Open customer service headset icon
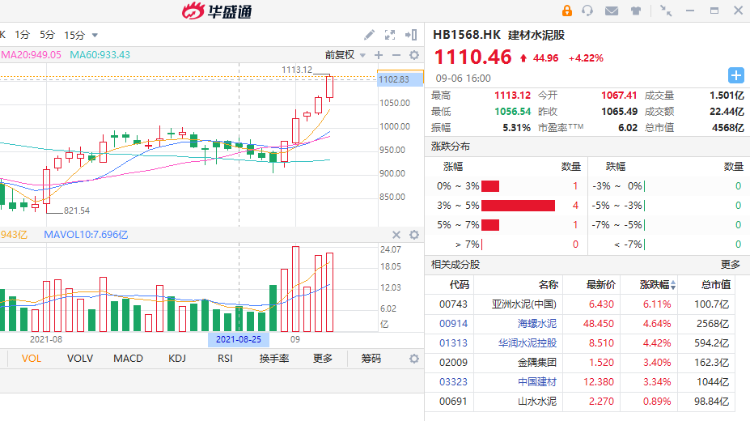Viewport: 750px width, 421px height. 589,11
